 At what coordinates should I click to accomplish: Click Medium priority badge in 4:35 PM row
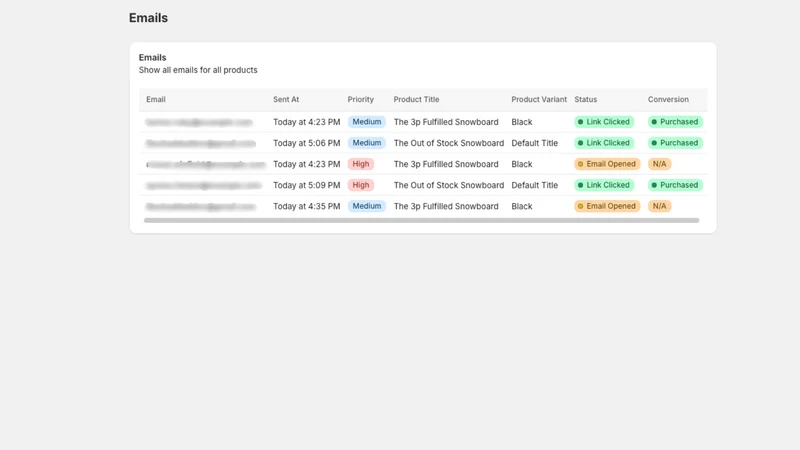366,206
